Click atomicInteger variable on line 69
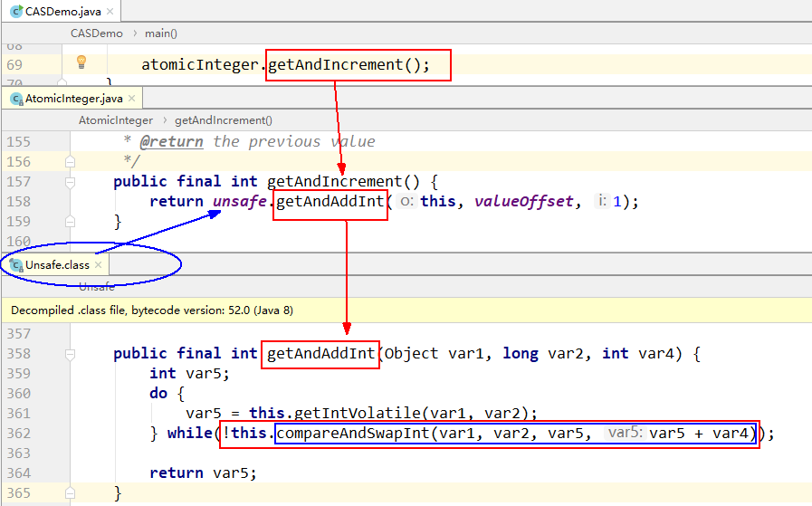The image size is (812, 506). click(200, 65)
